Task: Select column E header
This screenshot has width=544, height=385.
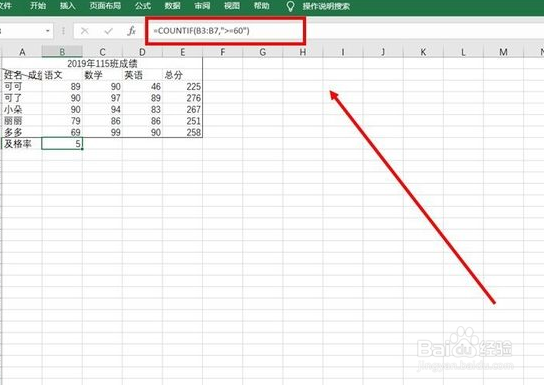Action: [x=182, y=52]
